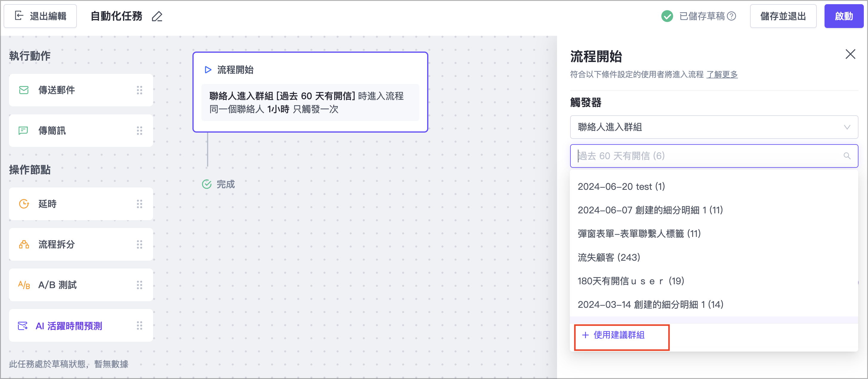Click the pencil icon to rename 自動化任務
The image size is (868, 379).
[x=157, y=16]
